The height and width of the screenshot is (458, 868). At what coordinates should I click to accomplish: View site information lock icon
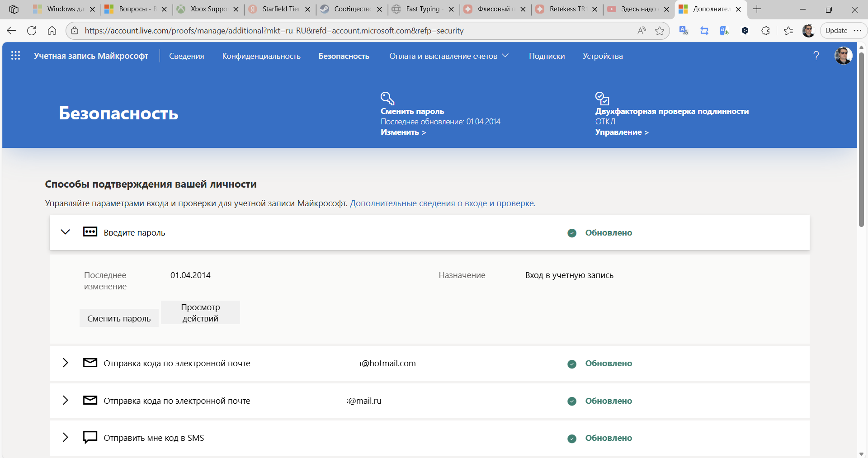(x=75, y=31)
